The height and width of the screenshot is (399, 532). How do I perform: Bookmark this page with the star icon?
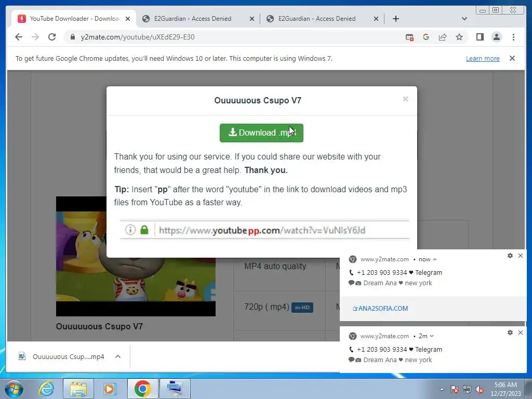coord(459,37)
